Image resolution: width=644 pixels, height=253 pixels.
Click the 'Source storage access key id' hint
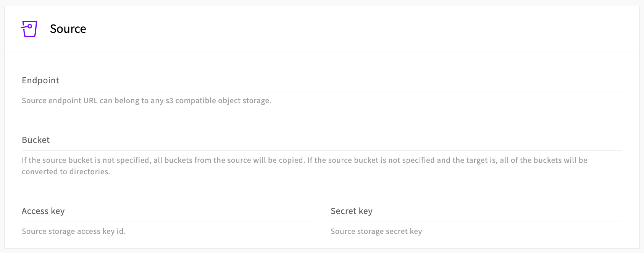pyautogui.click(x=73, y=232)
